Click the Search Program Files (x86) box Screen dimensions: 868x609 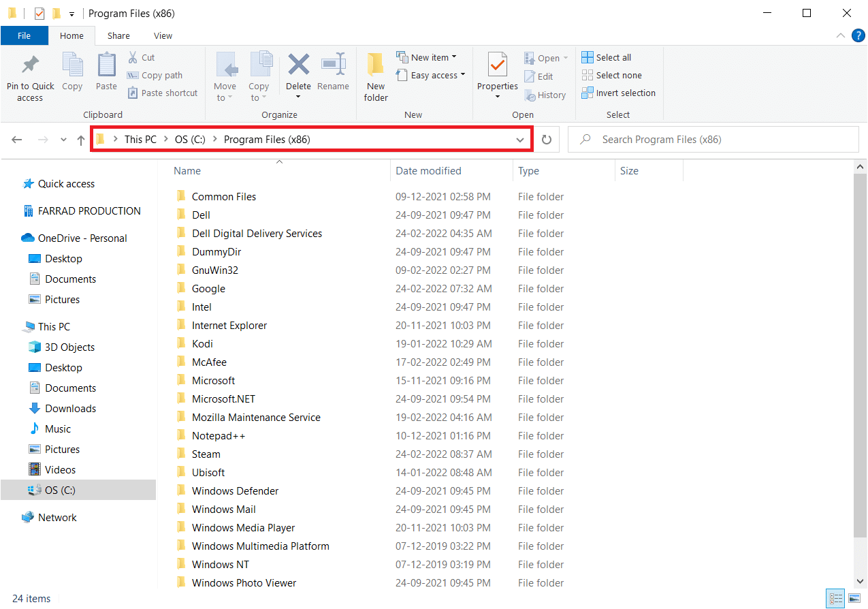click(x=713, y=140)
